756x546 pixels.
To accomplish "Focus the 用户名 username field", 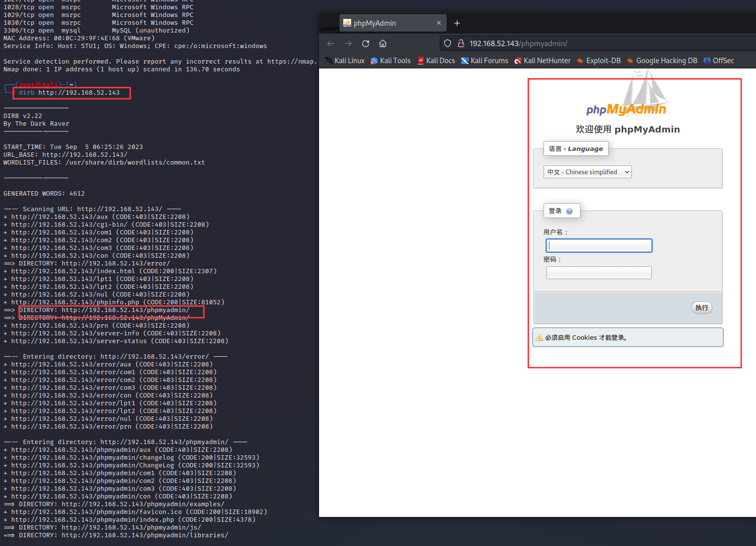I will pyautogui.click(x=599, y=246).
